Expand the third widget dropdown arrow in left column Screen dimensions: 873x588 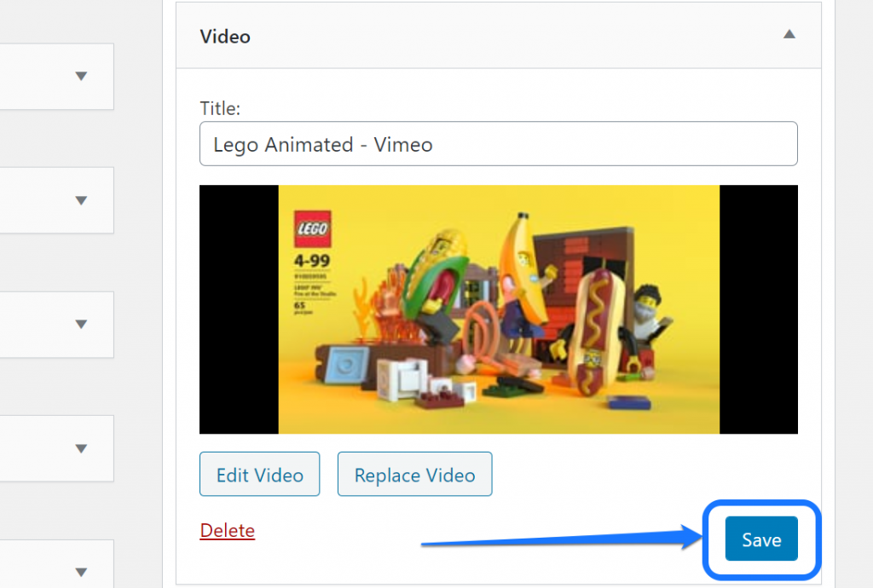(81, 325)
